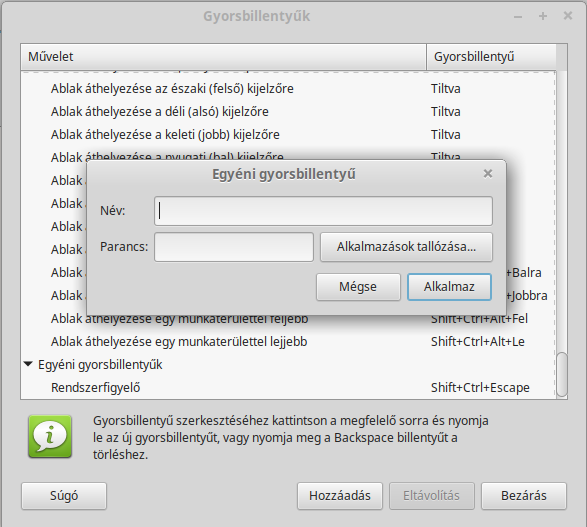
Task: Click the Shift+Ctrl+Alt+Fel shortcut cell
Action: point(479,319)
